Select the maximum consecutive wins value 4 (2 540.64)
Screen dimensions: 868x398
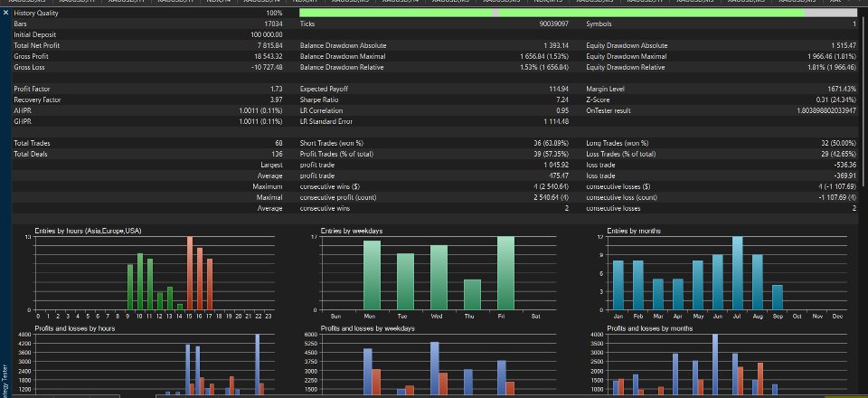pos(550,186)
